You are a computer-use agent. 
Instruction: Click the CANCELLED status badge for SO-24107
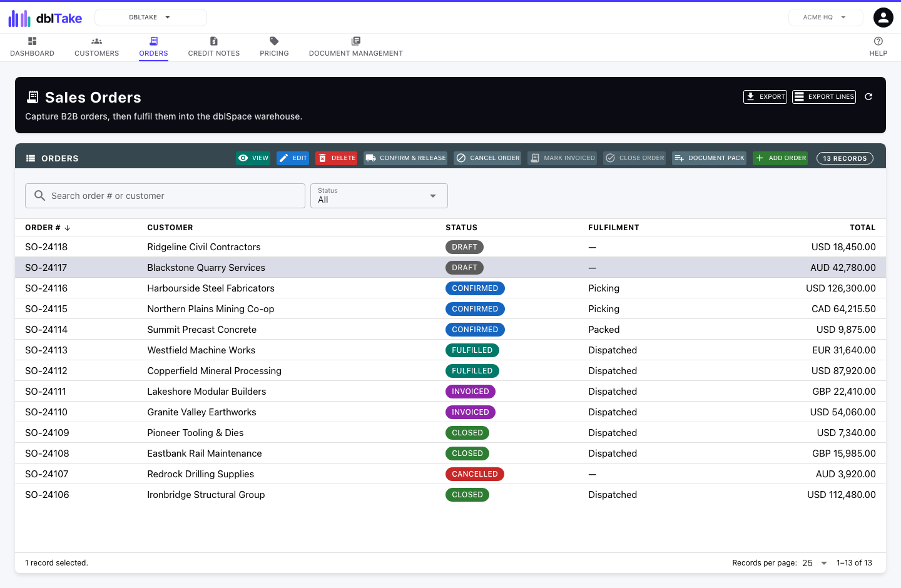pos(475,474)
